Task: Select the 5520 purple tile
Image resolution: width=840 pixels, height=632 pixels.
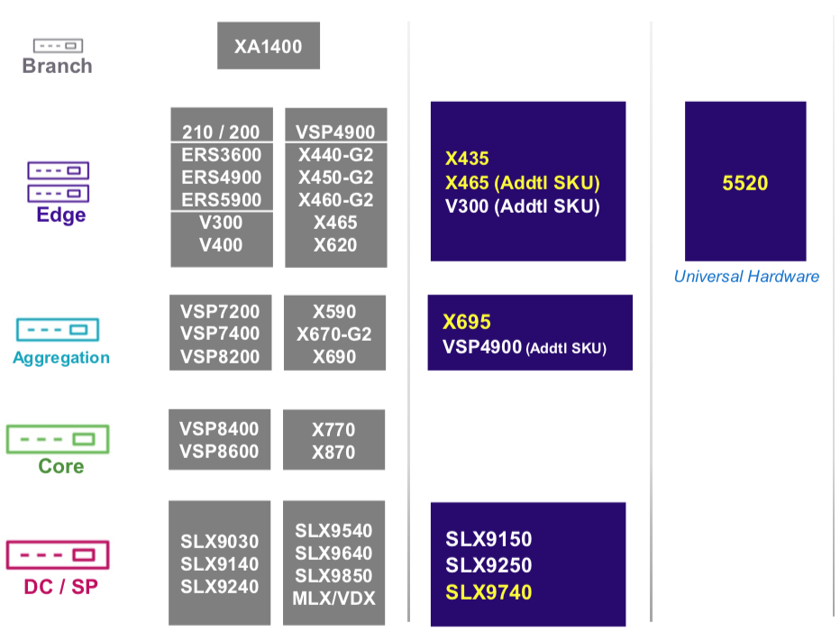Action: (745, 181)
